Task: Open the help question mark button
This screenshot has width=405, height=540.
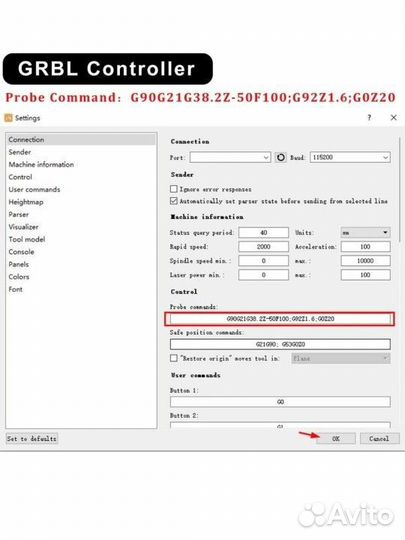Action: point(369,118)
